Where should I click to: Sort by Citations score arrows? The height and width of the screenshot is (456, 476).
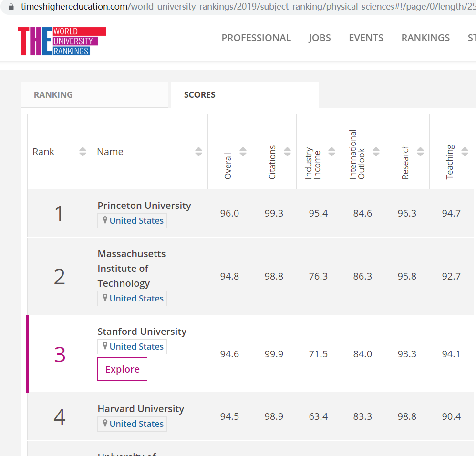(x=287, y=152)
